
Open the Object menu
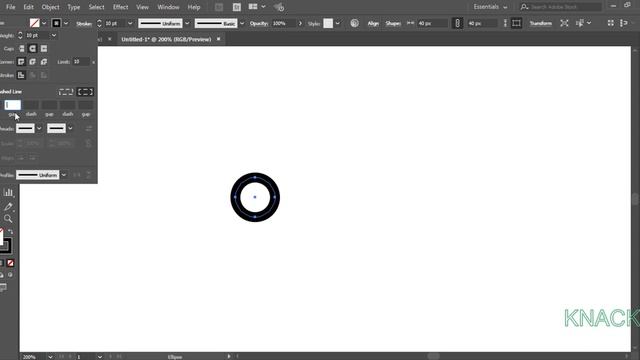pos(50,7)
